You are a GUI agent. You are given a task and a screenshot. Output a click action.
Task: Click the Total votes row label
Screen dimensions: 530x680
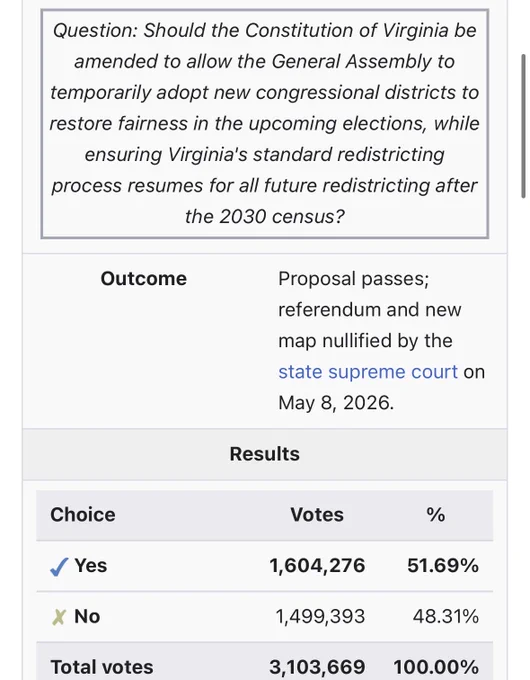tap(102, 667)
